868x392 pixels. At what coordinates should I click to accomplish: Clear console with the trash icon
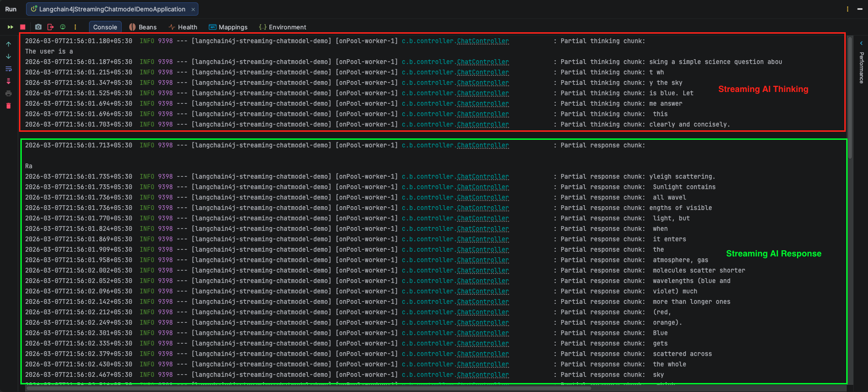coord(9,106)
